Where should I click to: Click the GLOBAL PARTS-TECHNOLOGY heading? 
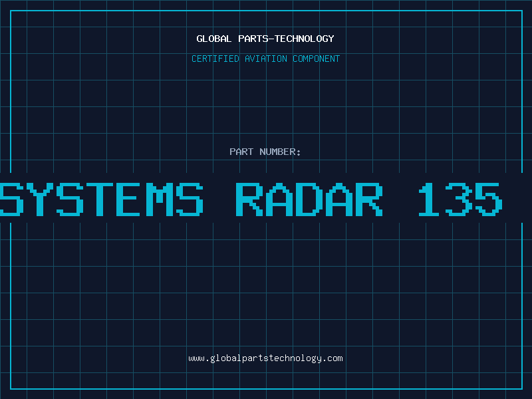265,39
